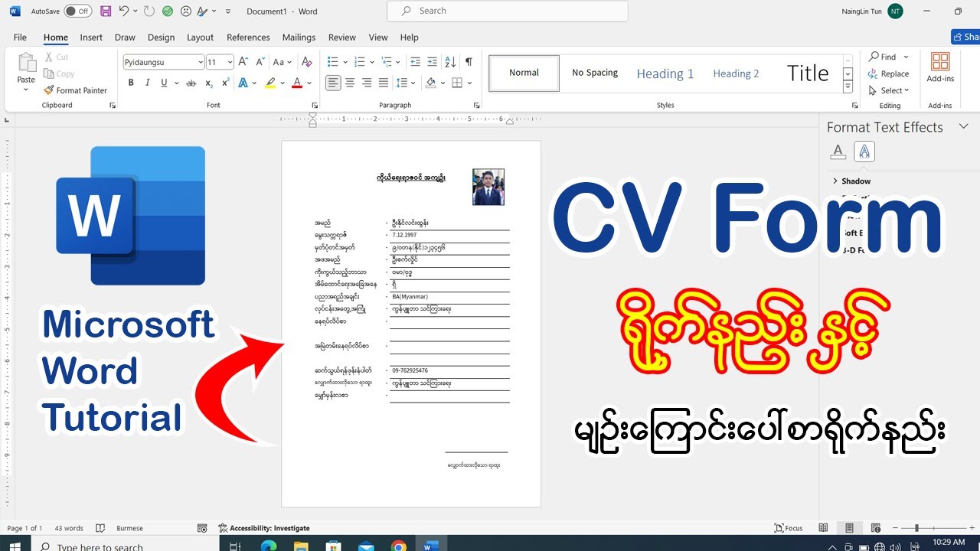Toggle strikethrough formatting
This screenshot has height=551, width=980.
click(x=190, y=83)
